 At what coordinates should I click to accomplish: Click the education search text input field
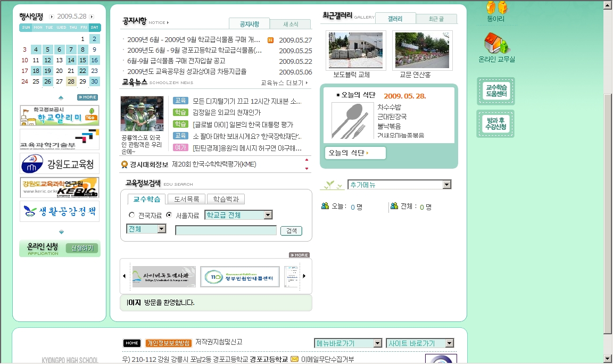(x=226, y=230)
